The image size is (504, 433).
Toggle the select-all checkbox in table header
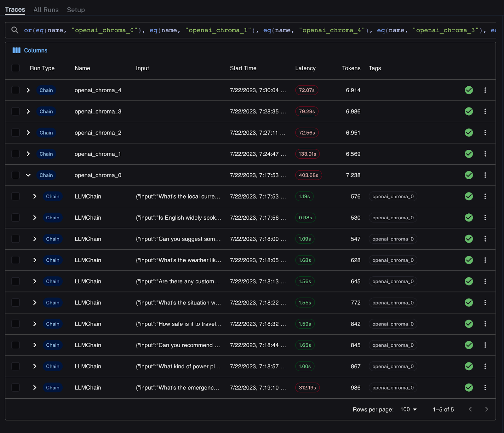click(x=15, y=68)
